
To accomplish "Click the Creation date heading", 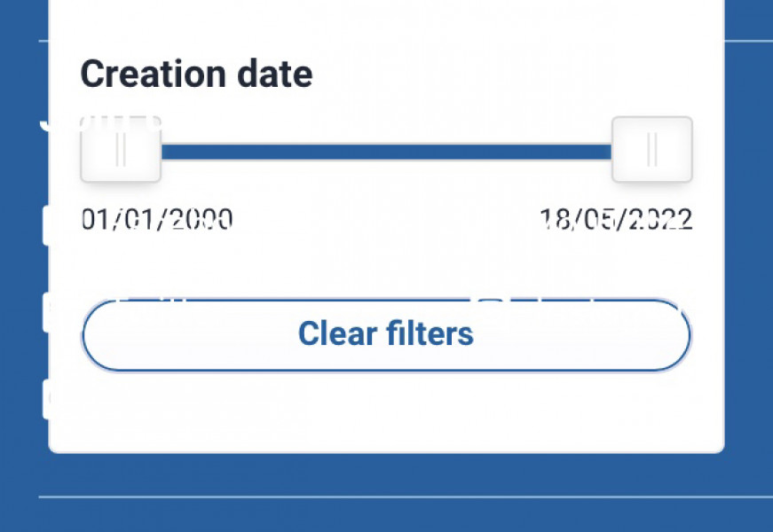I will coord(195,74).
